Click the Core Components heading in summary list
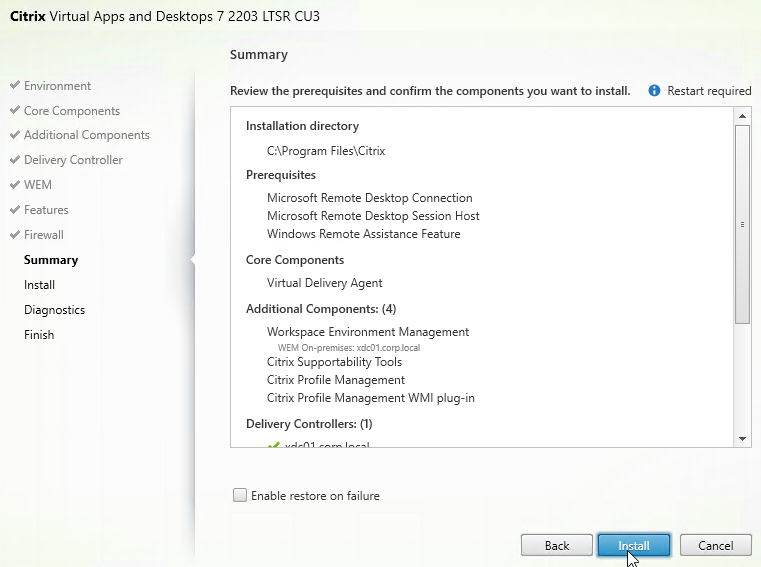Image resolution: width=761 pixels, height=567 pixels. coord(295,260)
